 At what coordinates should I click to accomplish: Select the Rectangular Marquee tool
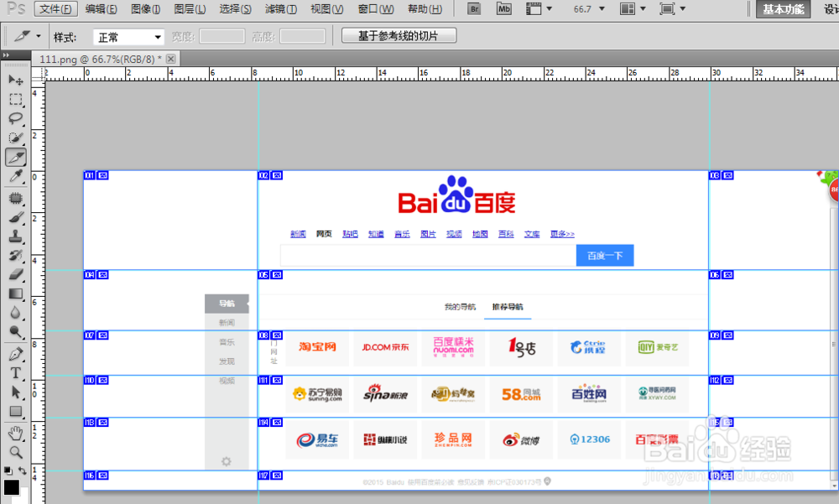(15, 100)
